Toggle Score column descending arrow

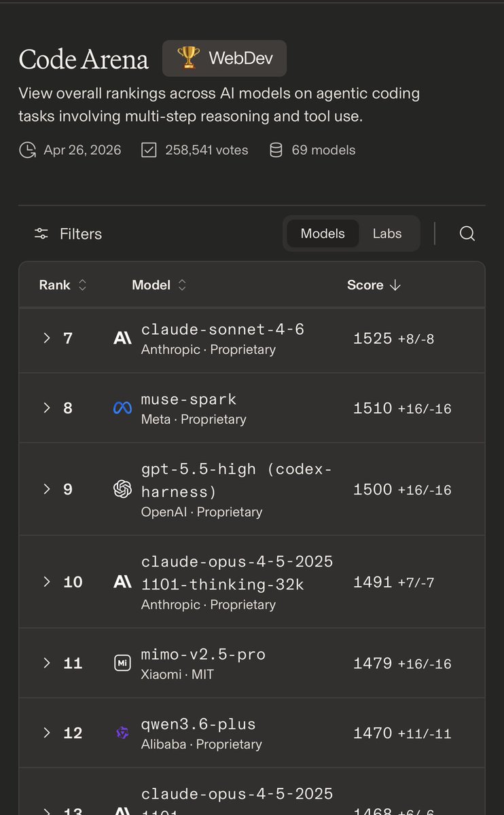395,285
